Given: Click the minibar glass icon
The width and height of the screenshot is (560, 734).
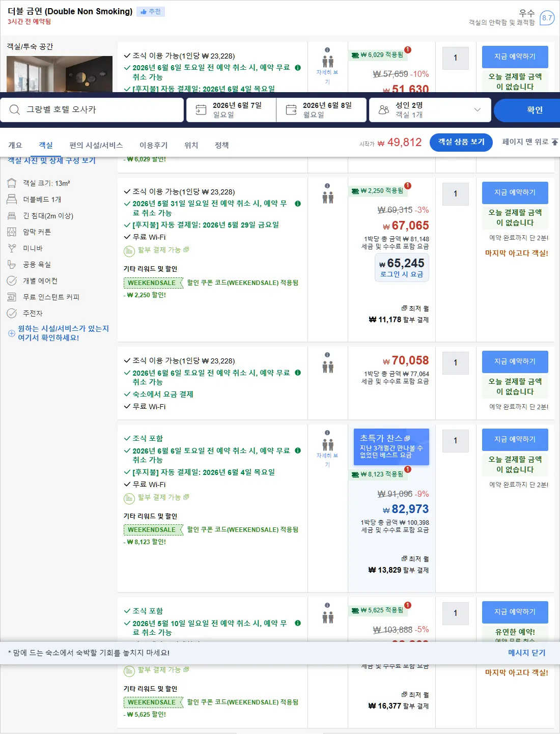Looking at the screenshot, I should (x=12, y=248).
